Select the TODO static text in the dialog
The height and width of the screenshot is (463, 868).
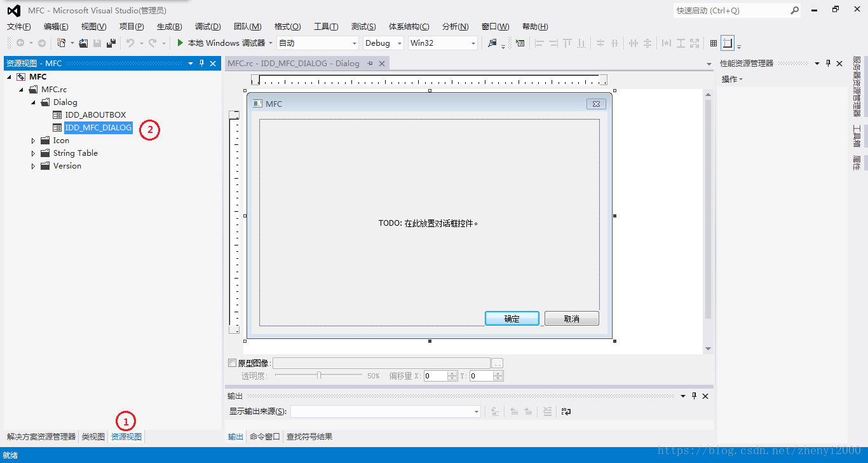click(x=428, y=223)
